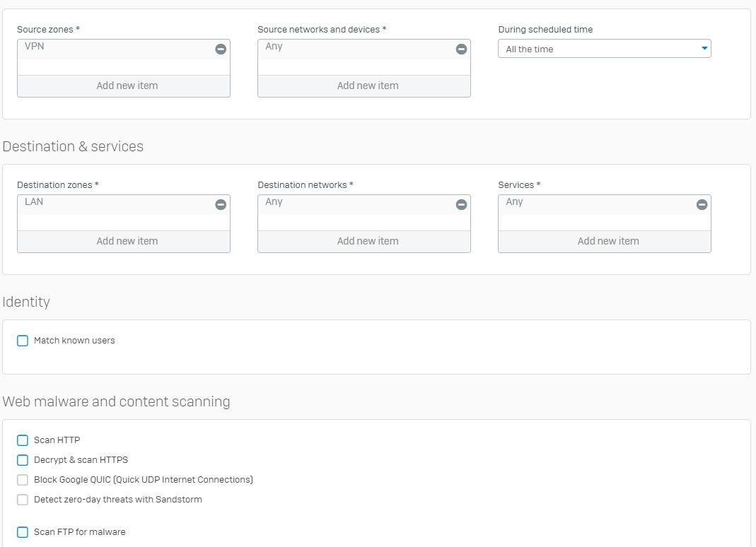Select the VPN entry in Source zones
Screen dimensions: 756x547
[35, 47]
